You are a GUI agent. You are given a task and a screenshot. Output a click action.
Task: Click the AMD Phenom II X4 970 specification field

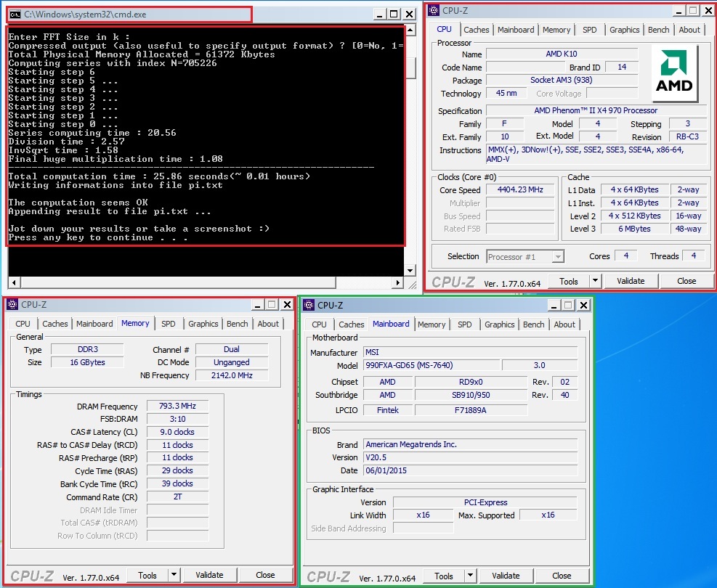tap(596, 110)
